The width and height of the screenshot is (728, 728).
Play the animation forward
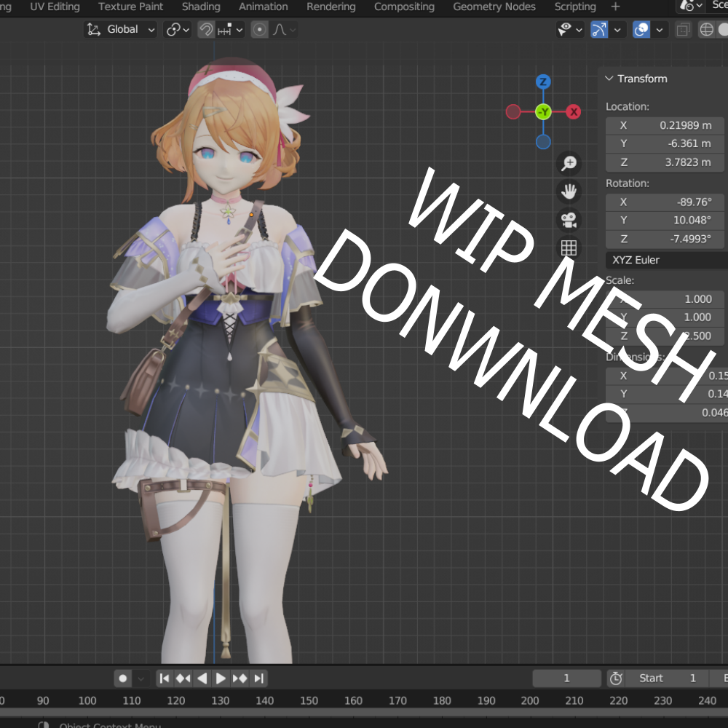[x=221, y=678]
